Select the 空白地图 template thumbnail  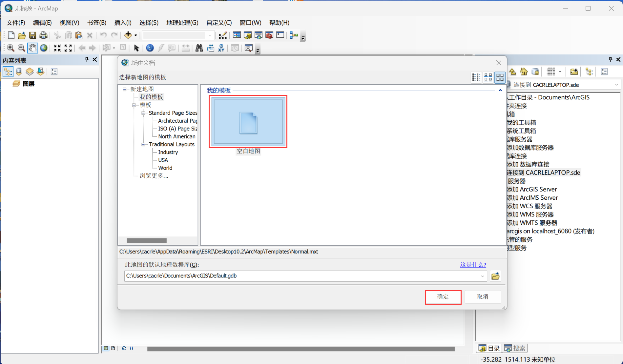(x=248, y=122)
